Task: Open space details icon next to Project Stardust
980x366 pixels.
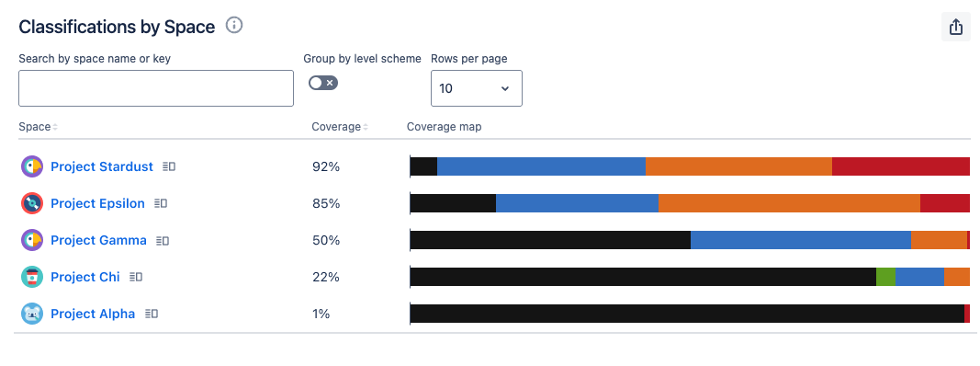Action: coord(169,166)
